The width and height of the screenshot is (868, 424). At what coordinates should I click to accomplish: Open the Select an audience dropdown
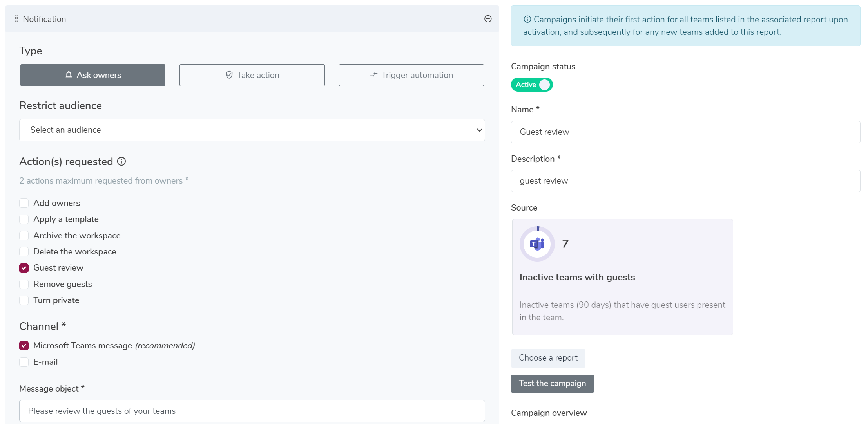[252, 130]
